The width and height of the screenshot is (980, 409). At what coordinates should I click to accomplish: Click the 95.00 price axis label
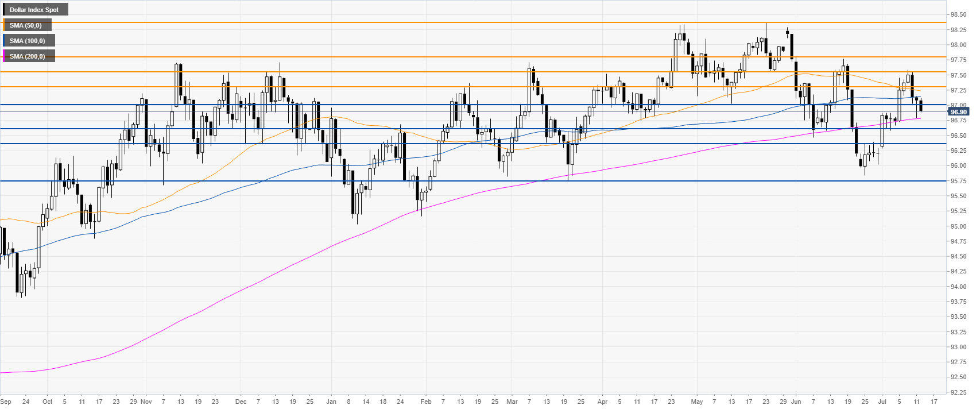click(958, 226)
